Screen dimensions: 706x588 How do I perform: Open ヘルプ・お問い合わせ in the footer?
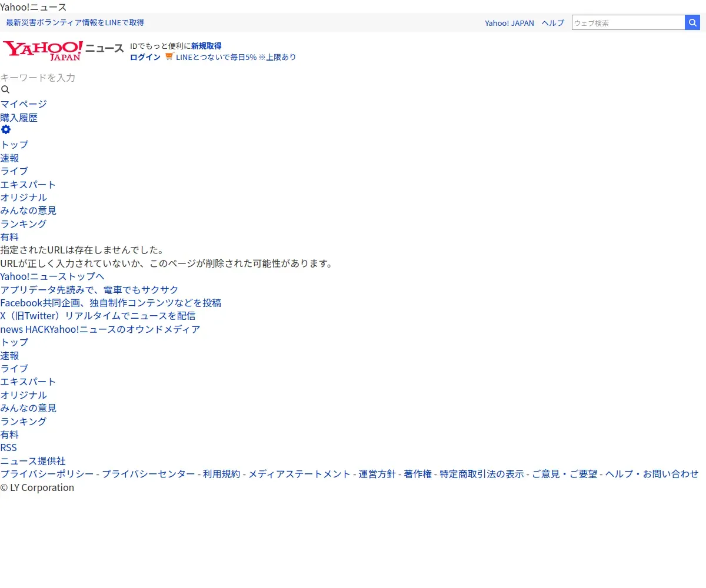pyautogui.click(x=652, y=474)
